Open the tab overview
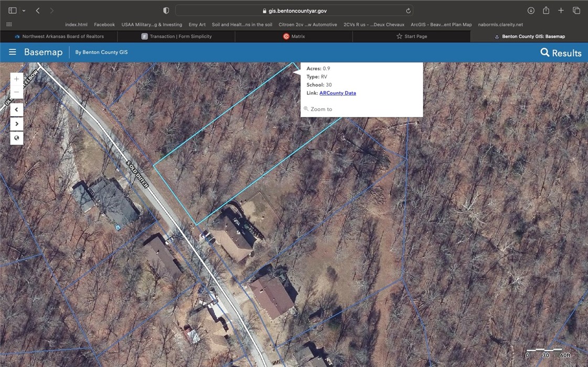Screen dimensions: 588x367 click(x=576, y=10)
